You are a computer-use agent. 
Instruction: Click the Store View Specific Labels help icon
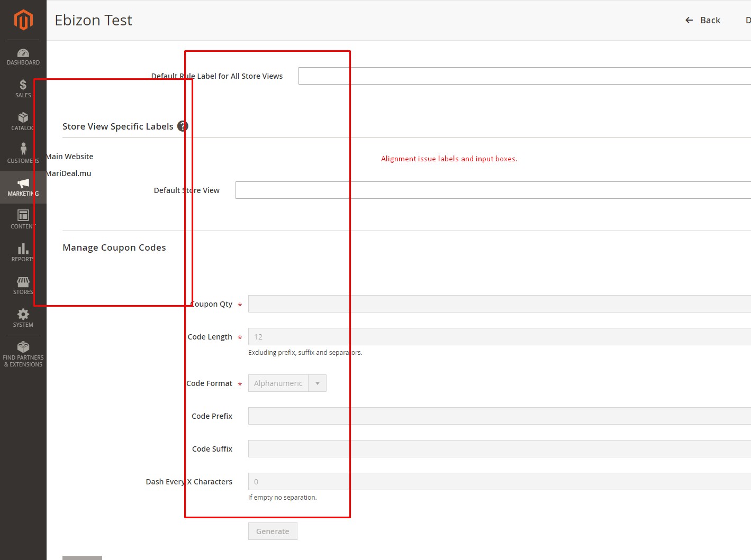[183, 126]
